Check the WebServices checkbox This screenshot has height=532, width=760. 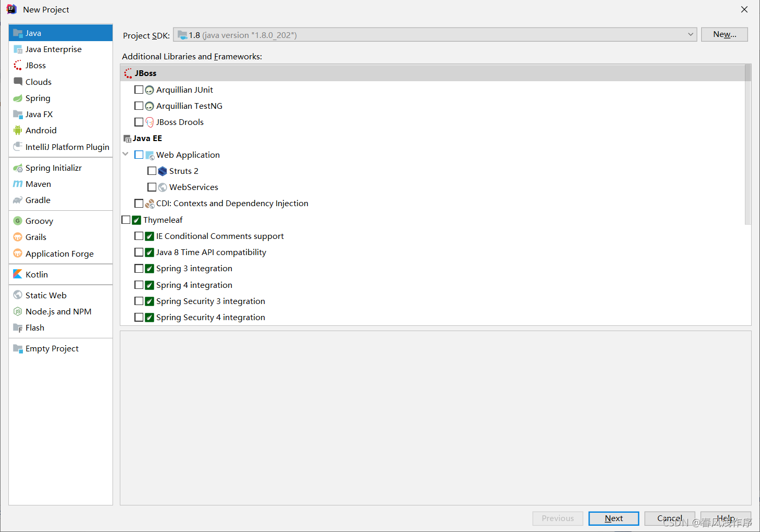[x=152, y=187]
